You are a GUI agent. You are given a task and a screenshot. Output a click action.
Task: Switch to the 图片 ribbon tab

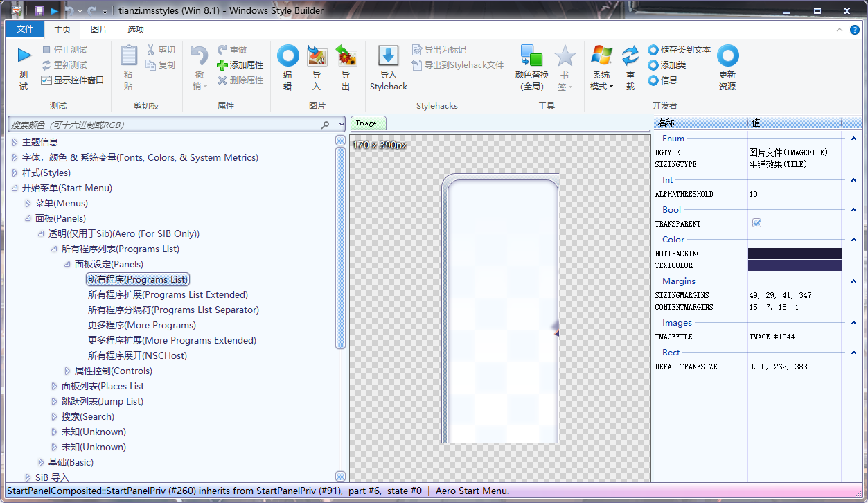[x=99, y=29]
